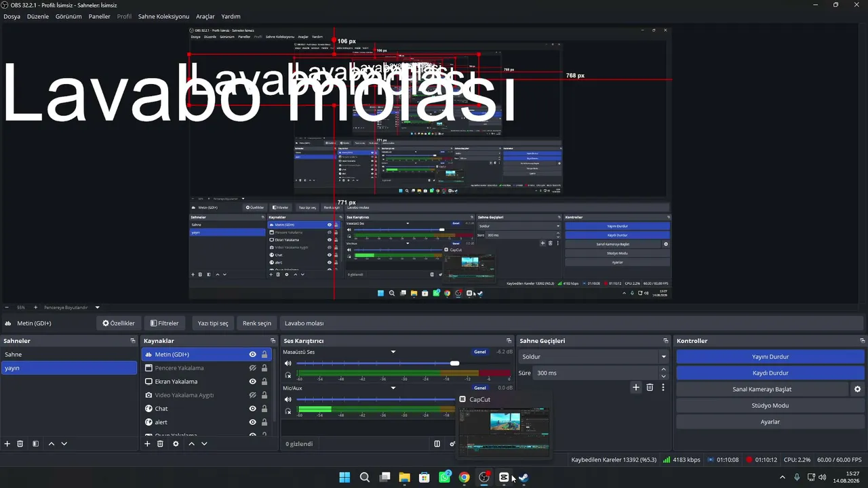Start the virtual camera with Sanal Kamerayı Başlat
Screen dimensions: 868x488
[x=762, y=389]
